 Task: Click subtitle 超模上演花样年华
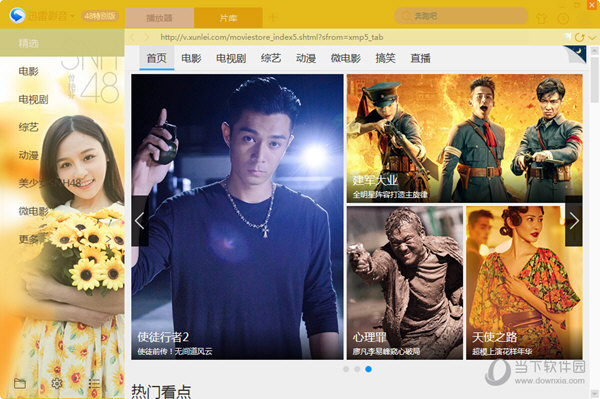(502, 352)
